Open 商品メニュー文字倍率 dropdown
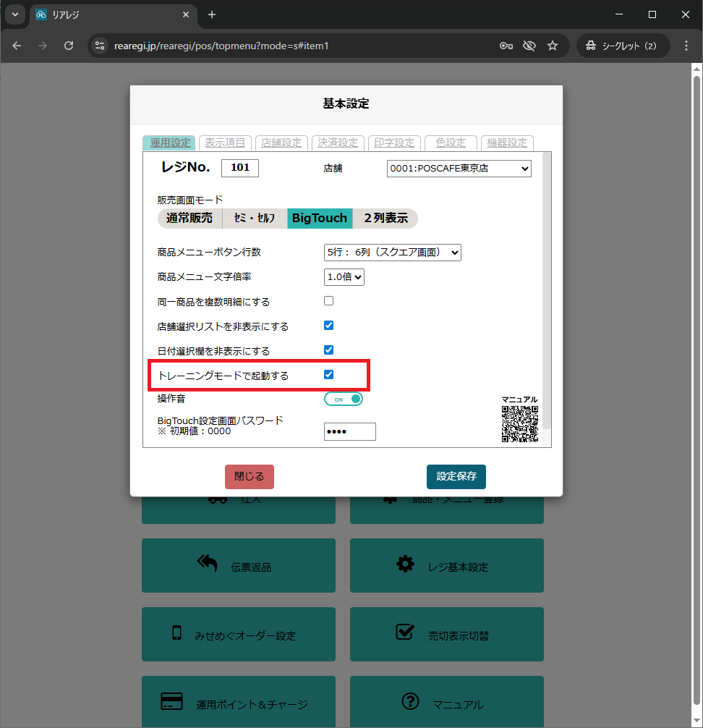The image size is (703, 728). click(x=344, y=277)
